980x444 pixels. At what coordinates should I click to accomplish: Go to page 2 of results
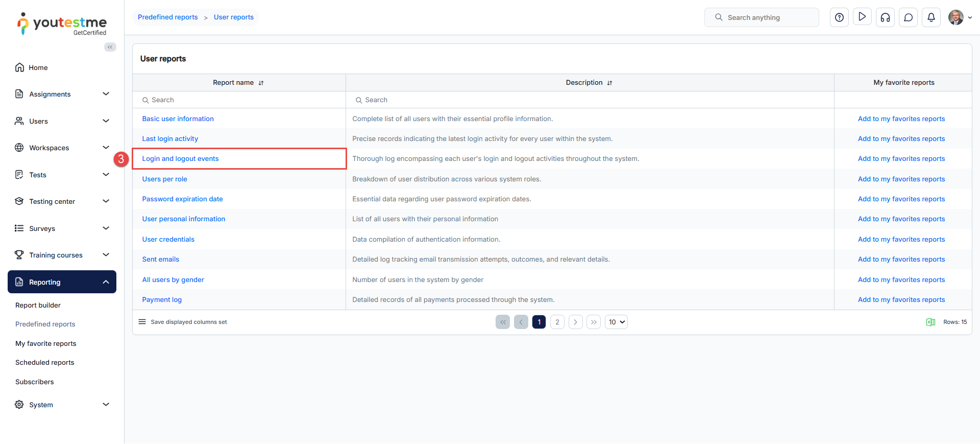[557, 322]
